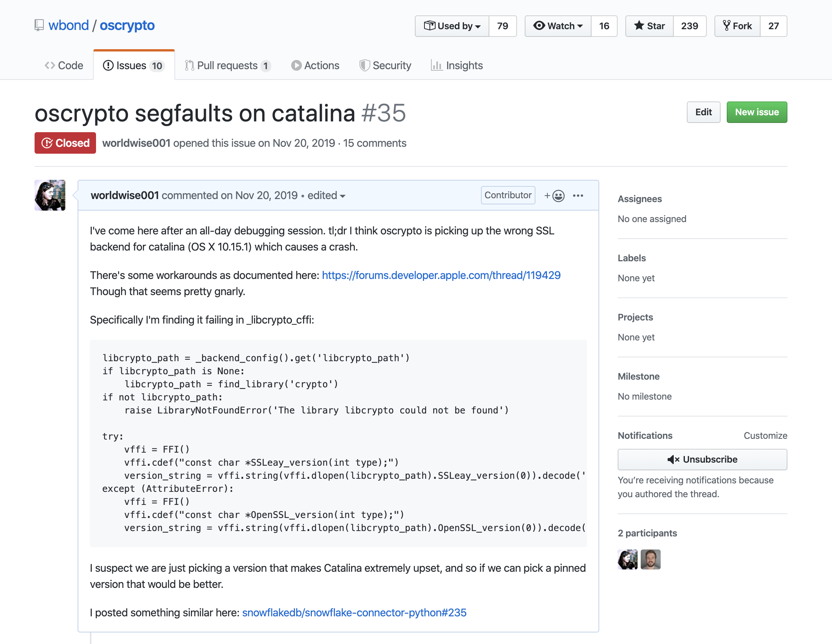Open the oscrypto repository link
This screenshot has width=832, height=644.
127,25
